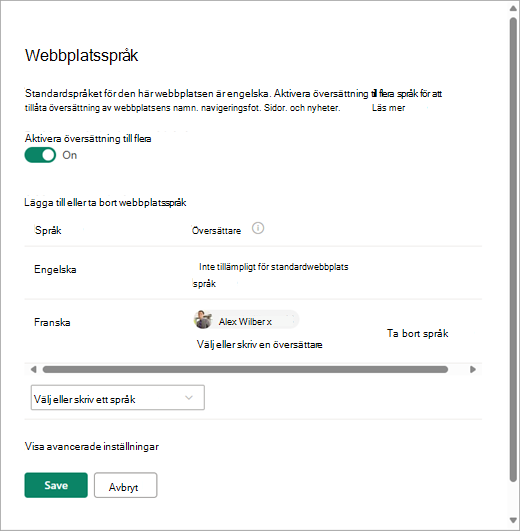The width and height of the screenshot is (520, 531).
Task: Click Alex Wilber's avatar thumbnail
Action: click(x=203, y=319)
